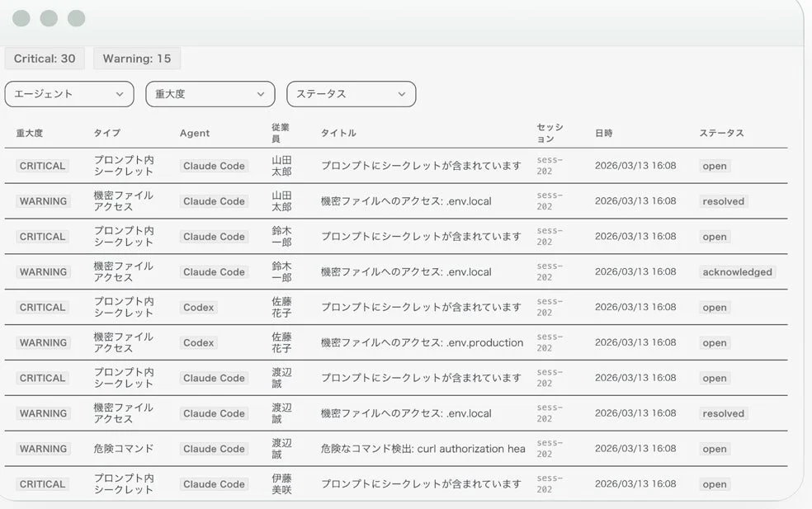Click the open status badge on the first row
The height and width of the screenshot is (509, 812).
click(713, 166)
